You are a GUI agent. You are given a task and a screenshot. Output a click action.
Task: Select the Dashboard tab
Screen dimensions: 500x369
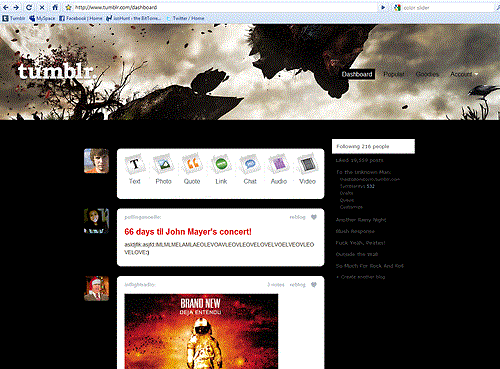(357, 74)
